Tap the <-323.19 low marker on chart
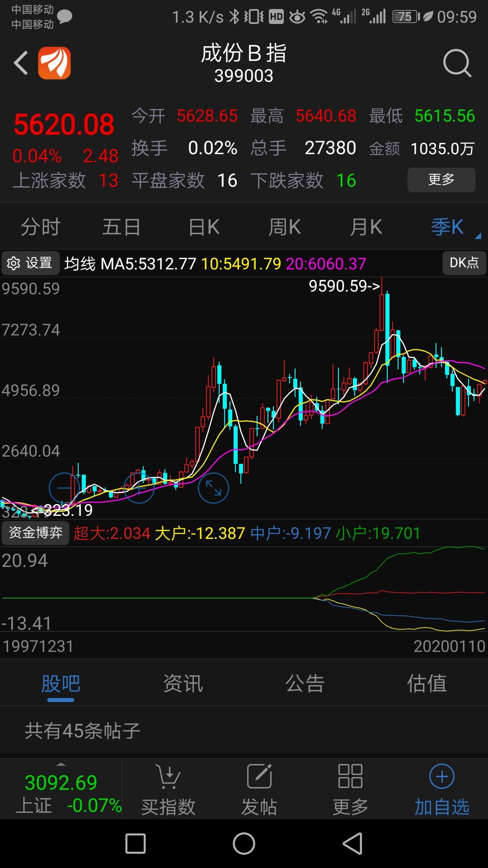 pyautogui.click(x=62, y=510)
